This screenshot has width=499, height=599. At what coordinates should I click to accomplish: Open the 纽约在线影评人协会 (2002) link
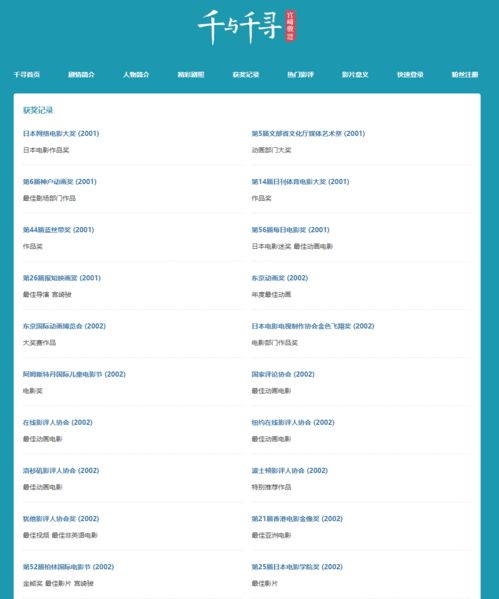[293, 422]
